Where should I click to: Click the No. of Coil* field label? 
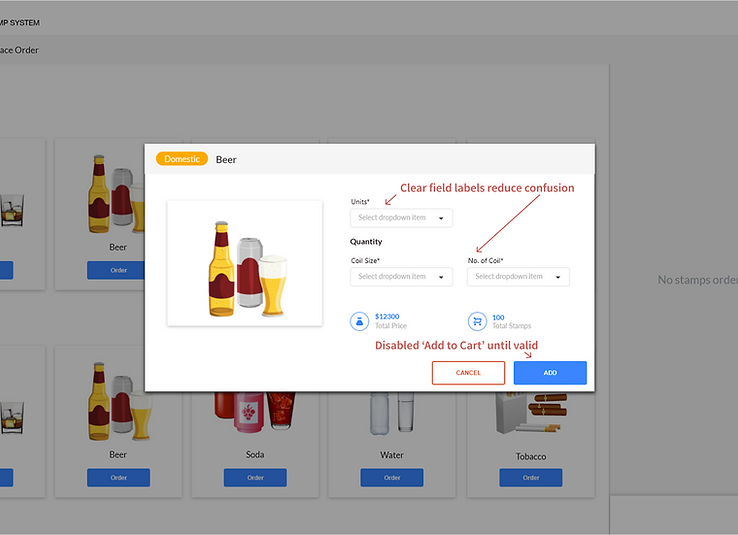pyautogui.click(x=485, y=261)
